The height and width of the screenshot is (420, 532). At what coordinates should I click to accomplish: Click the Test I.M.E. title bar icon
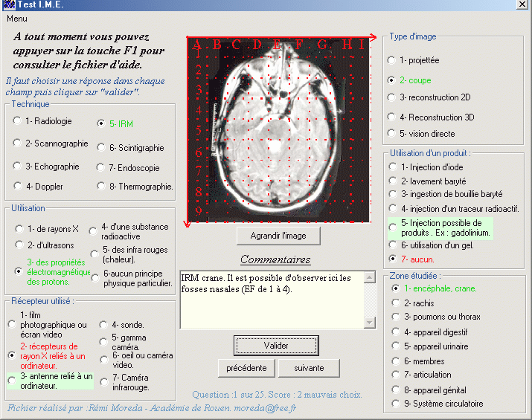pyautogui.click(x=8, y=5)
